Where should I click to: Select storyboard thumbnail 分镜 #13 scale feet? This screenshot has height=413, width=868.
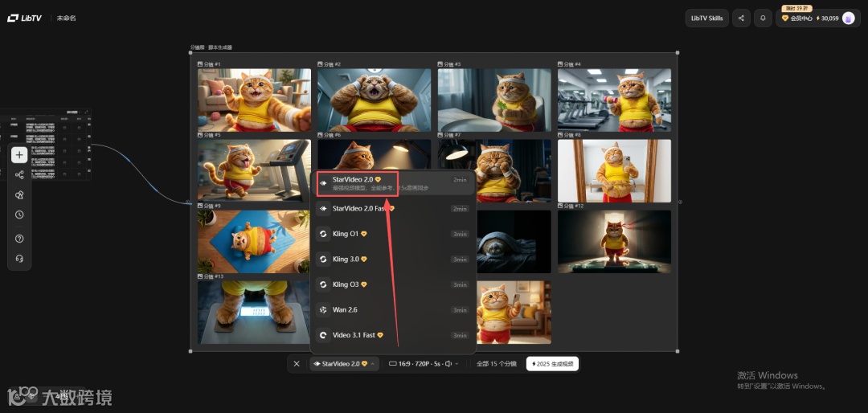(x=254, y=313)
